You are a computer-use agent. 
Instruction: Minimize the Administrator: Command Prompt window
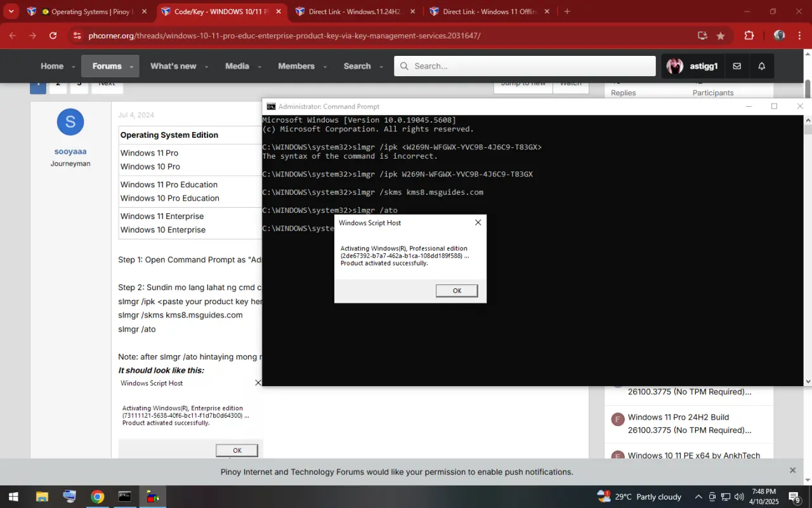[749, 106]
